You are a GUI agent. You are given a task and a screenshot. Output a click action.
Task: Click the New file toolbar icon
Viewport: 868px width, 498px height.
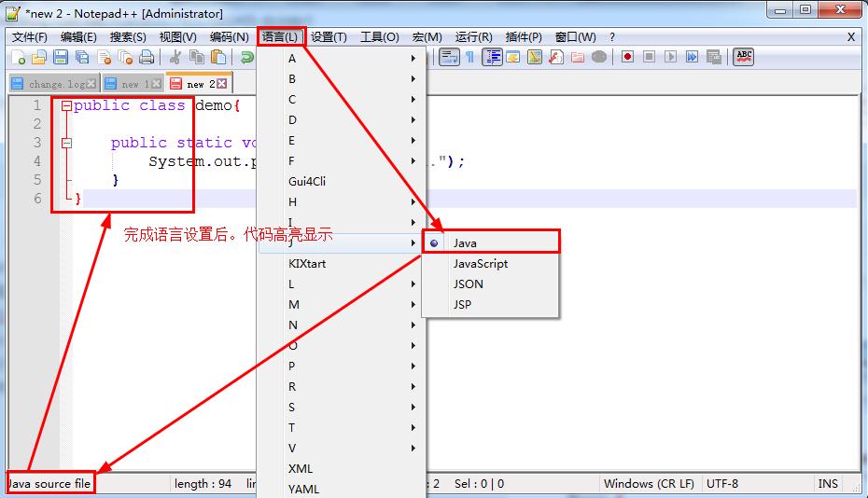pos(19,57)
